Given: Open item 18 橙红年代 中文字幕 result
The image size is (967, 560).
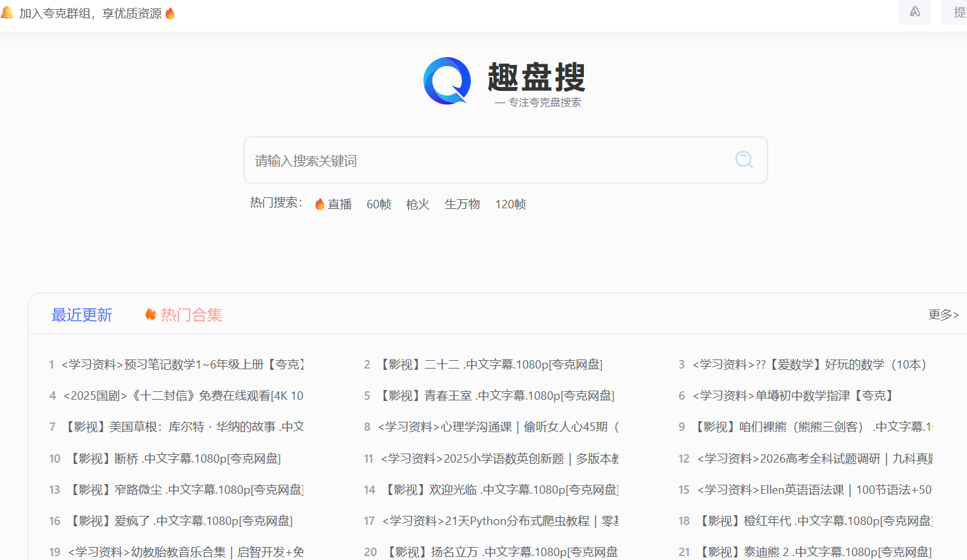Looking at the screenshot, I should (815, 521).
